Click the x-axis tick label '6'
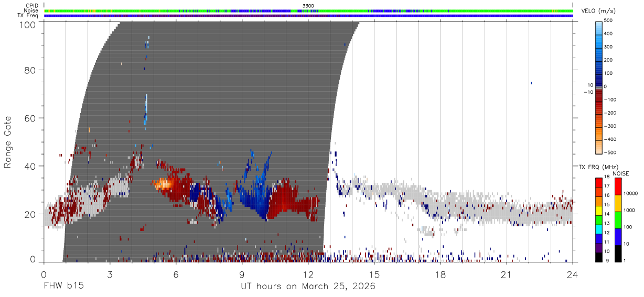Image resolution: width=644 pixels, height=297 pixels. pyautogui.click(x=176, y=275)
